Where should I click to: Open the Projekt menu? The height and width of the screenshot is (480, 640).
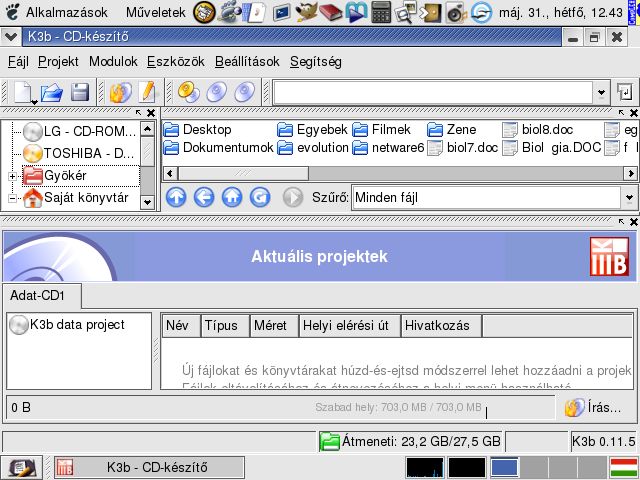pos(58,61)
